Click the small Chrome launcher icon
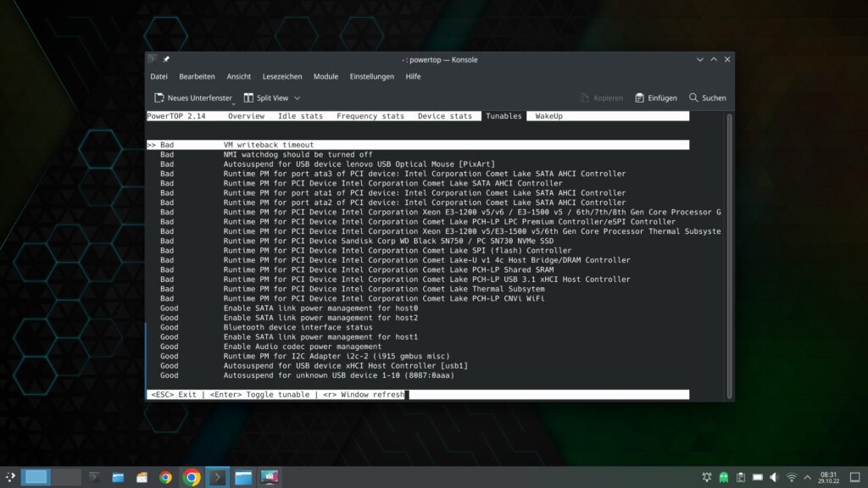This screenshot has width=868, height=488. [x=165, y=478]
